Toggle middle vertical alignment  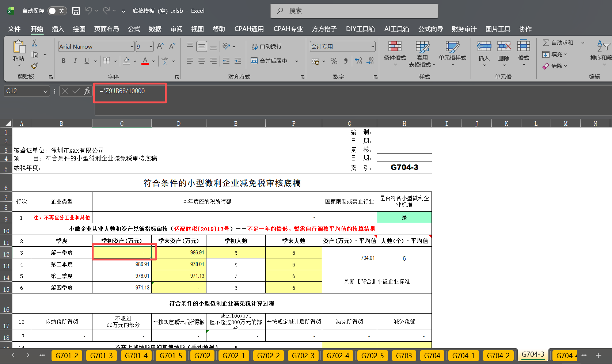(x=202, y=46)
